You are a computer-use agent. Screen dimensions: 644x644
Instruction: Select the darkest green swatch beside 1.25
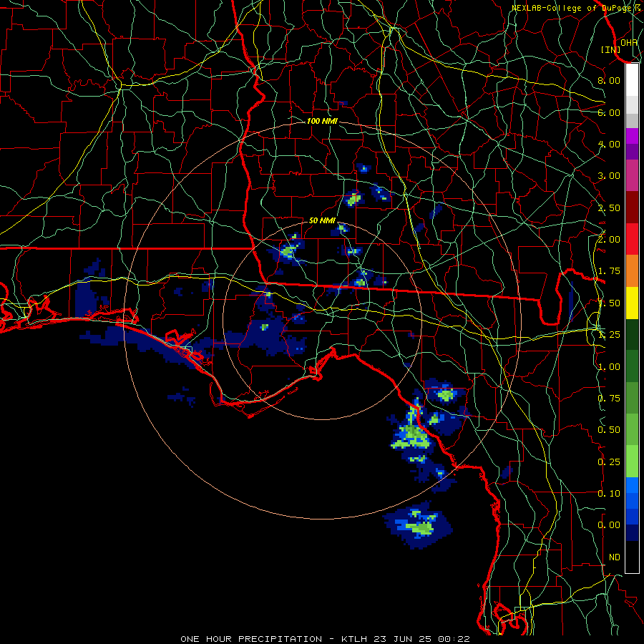coord(632,334)
